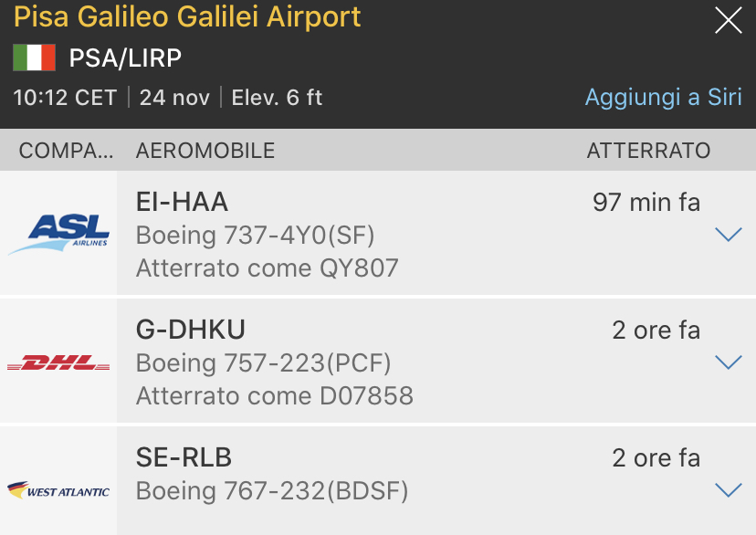Open the Pisa Galileo Galilei Airport title

click(x=188, y=16)
